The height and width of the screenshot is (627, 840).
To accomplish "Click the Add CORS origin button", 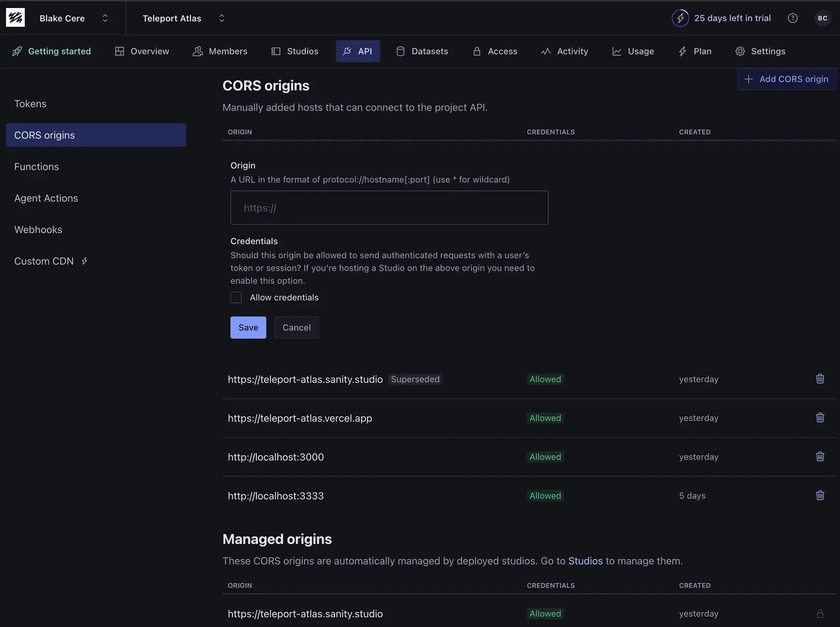I will 786,79.
